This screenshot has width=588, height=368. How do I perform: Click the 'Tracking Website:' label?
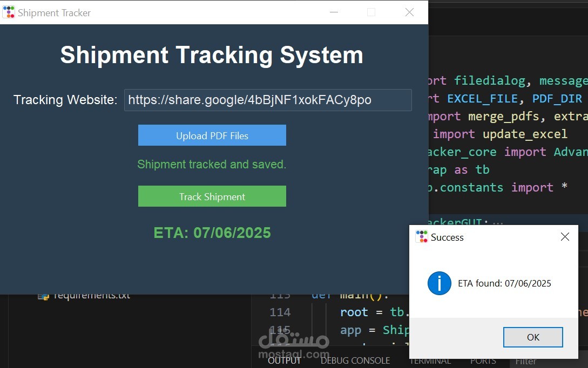tap(65, 100)
